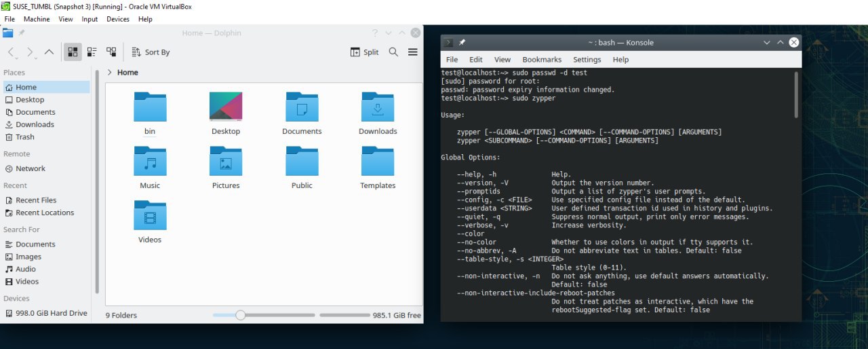This screenshot has height=349, width=868.
Task: Open VirtualBox Machine menu
Action: [37, 19]
